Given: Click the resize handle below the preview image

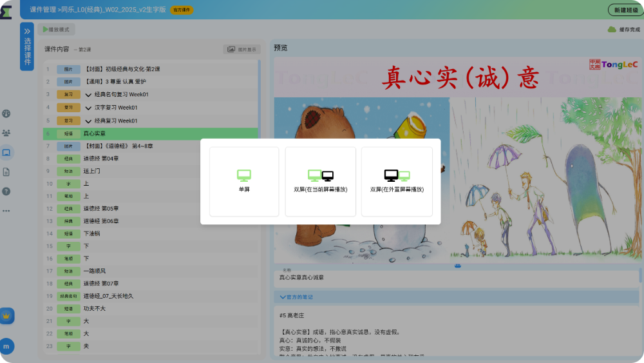Looking at the screenshot, I should click(457, 266).
